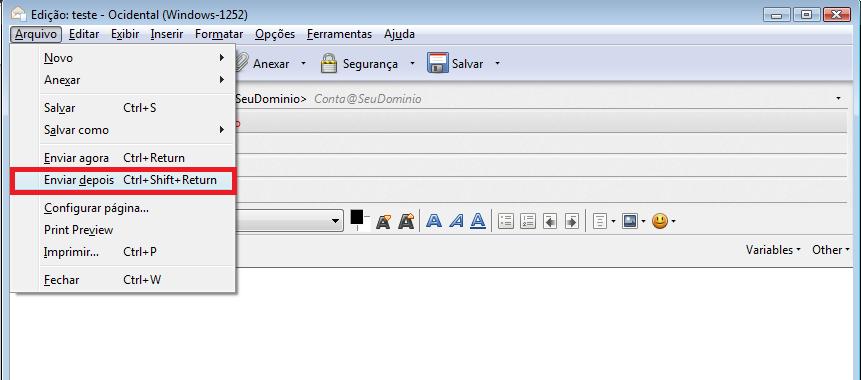Open the insert image dropdown
Screen dimensions: 861x380
click(x=633, y=221)
